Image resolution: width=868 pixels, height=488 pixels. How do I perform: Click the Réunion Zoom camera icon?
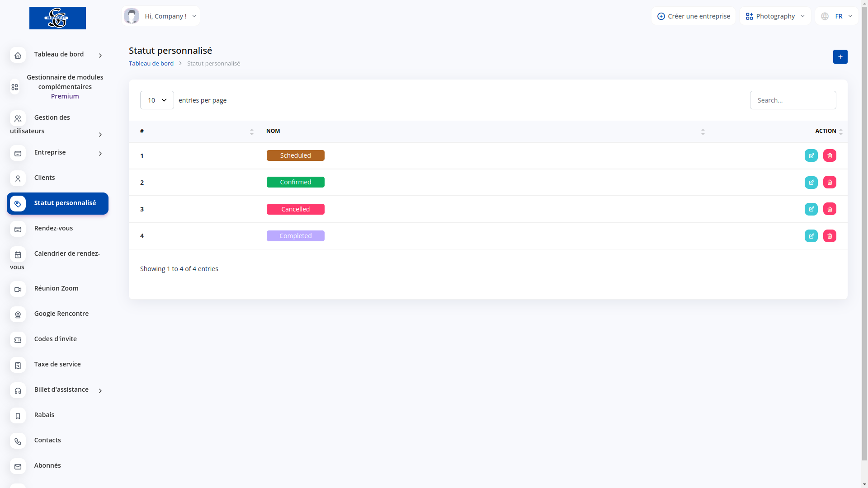tap(18, 289)
